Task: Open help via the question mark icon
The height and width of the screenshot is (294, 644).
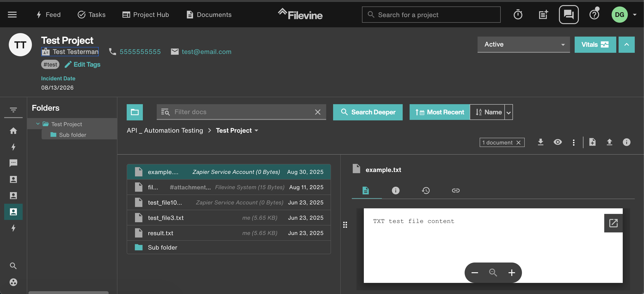Action: [594, 15]
